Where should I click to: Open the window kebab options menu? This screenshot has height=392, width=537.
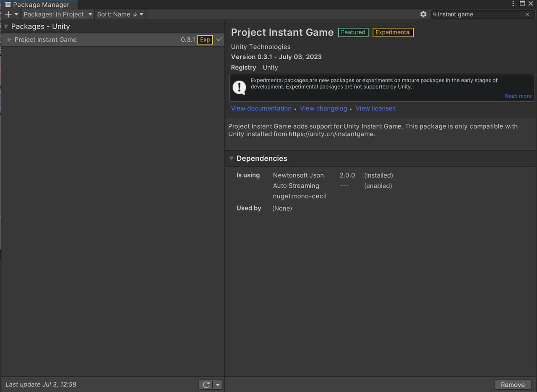(513, 4)
